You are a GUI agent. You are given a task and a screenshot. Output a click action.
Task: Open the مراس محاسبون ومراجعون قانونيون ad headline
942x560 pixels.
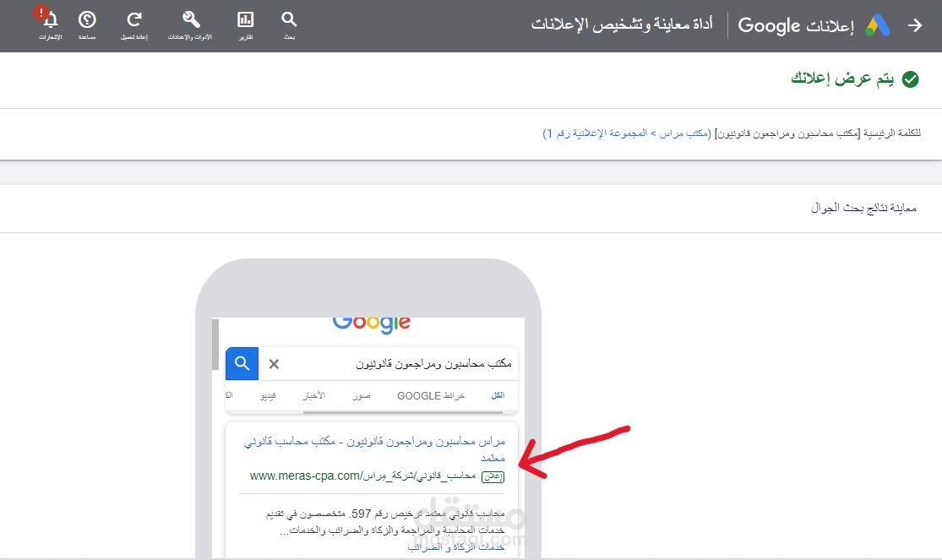click(374, 449)
